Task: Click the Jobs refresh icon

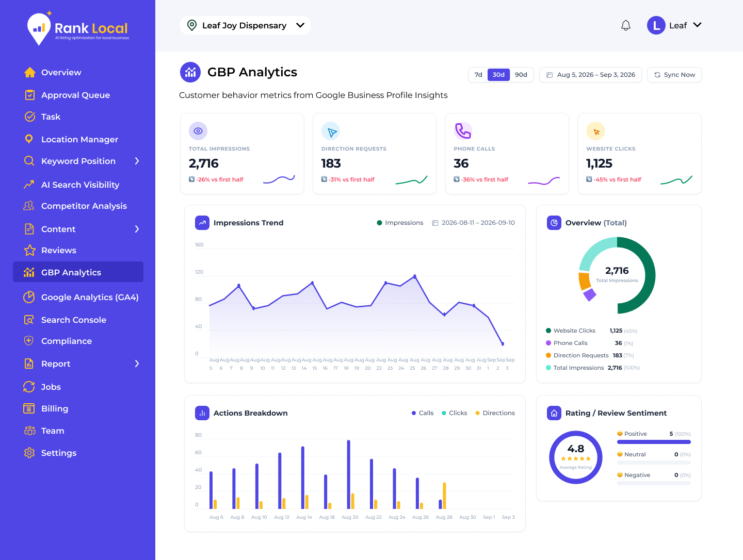Action: (x=29, y=387)
